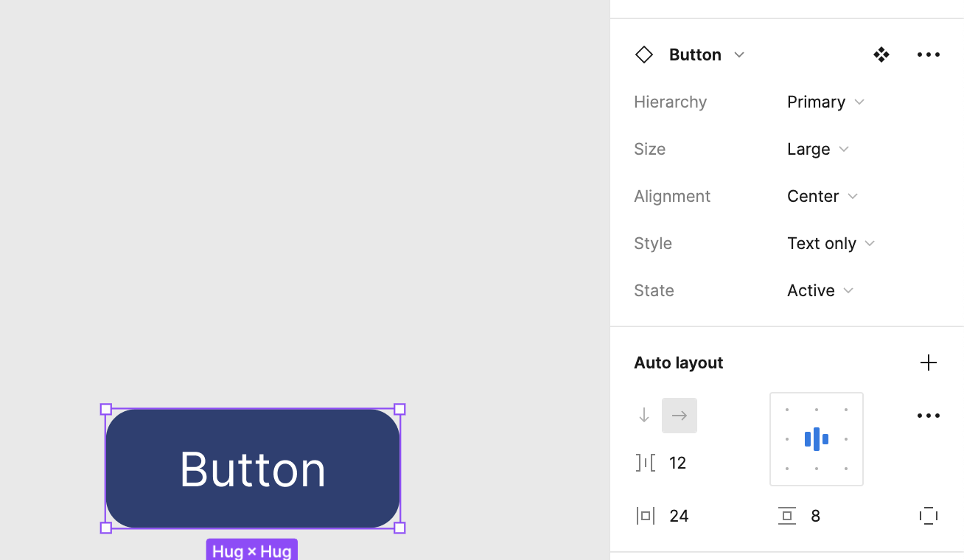Click the go to main component icon
Image resolution: width=964 pixels, height=560 pixels.
coord(881,55)
